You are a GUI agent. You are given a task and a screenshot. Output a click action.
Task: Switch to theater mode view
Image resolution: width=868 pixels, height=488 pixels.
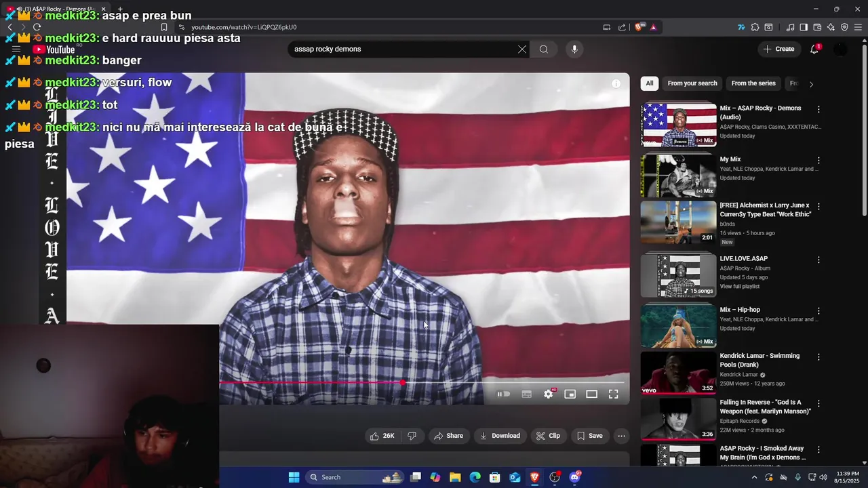592,394
